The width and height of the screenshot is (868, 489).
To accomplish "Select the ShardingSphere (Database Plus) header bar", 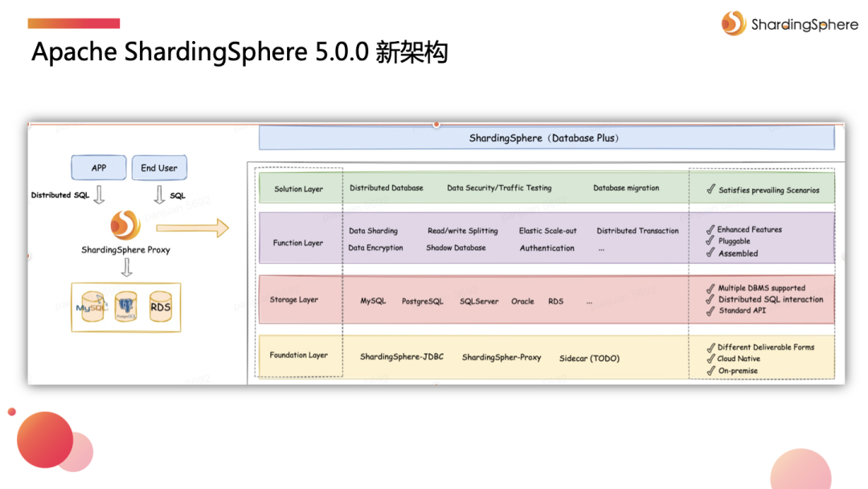I will point(546,138).
